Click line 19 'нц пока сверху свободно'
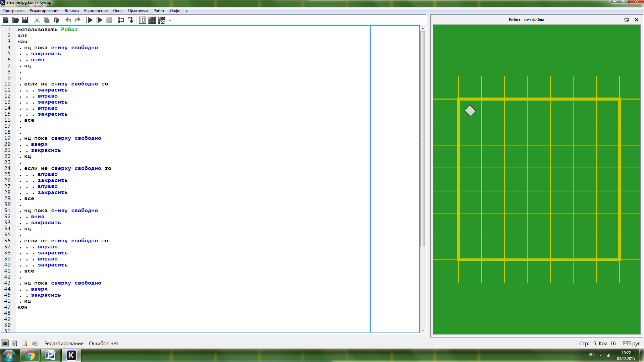644x362 pixels. point(63,138)
